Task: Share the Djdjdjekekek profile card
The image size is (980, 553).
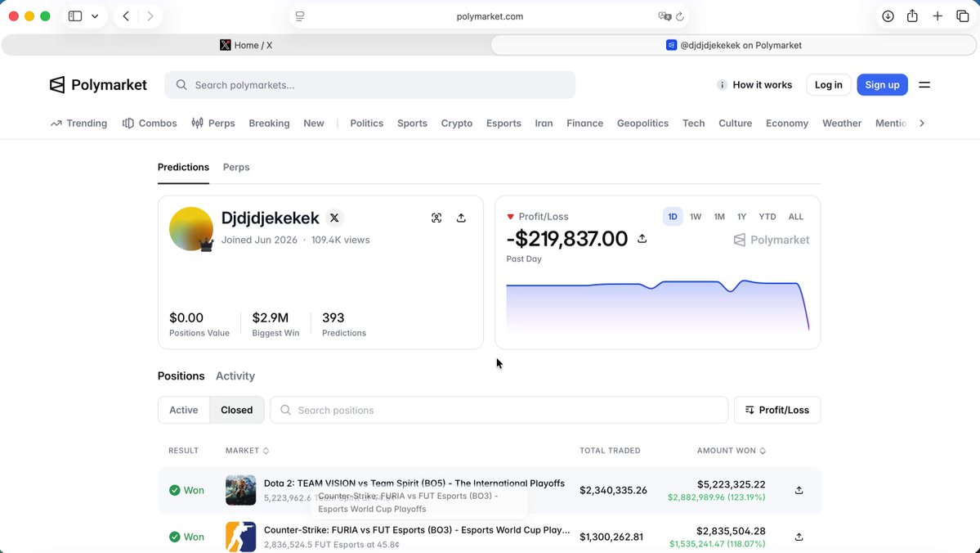Action: click(461, 218)
